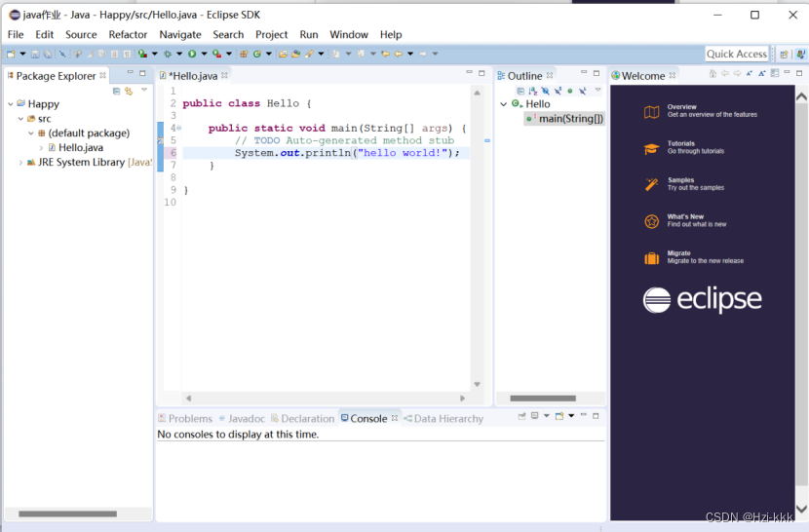Click the Run Last Tool icon
This screenshot has width=809, height=532.
point(216,54)
